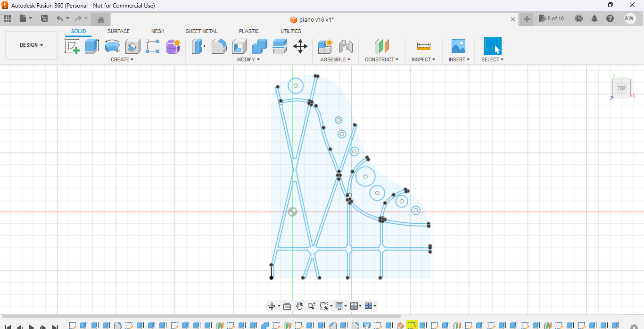Choose the Shell tool
Image resolution: width=644 pixels, height=329 pixels.
tap(239, 46)
